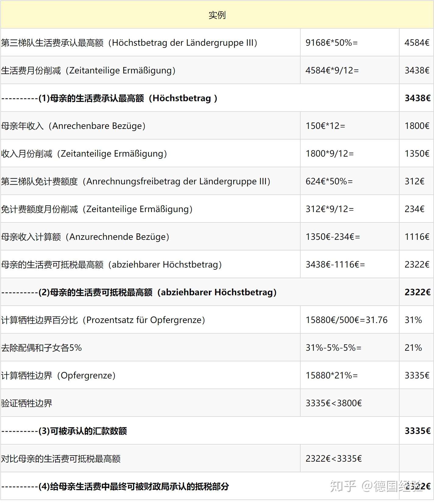Select the '第三梯队免计费额度' row label
This screenshot has width=434, height=504.
(x=136, y=181)
